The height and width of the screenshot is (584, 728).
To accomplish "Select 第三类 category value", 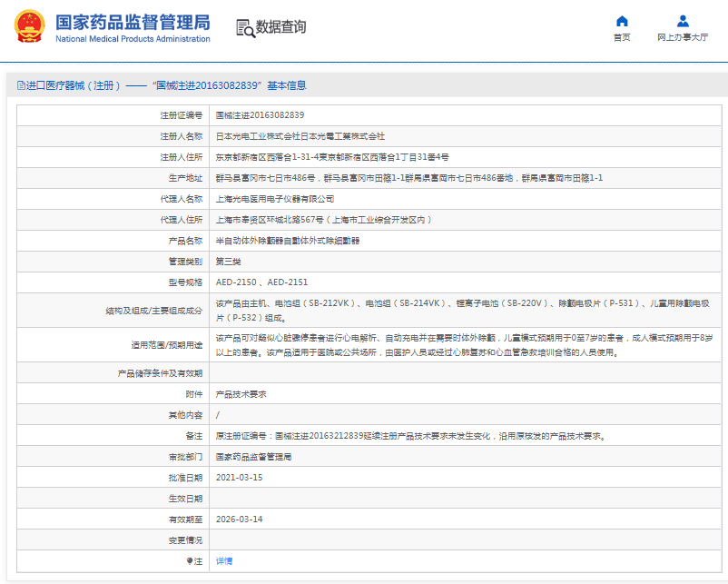I will coord(229,262).
